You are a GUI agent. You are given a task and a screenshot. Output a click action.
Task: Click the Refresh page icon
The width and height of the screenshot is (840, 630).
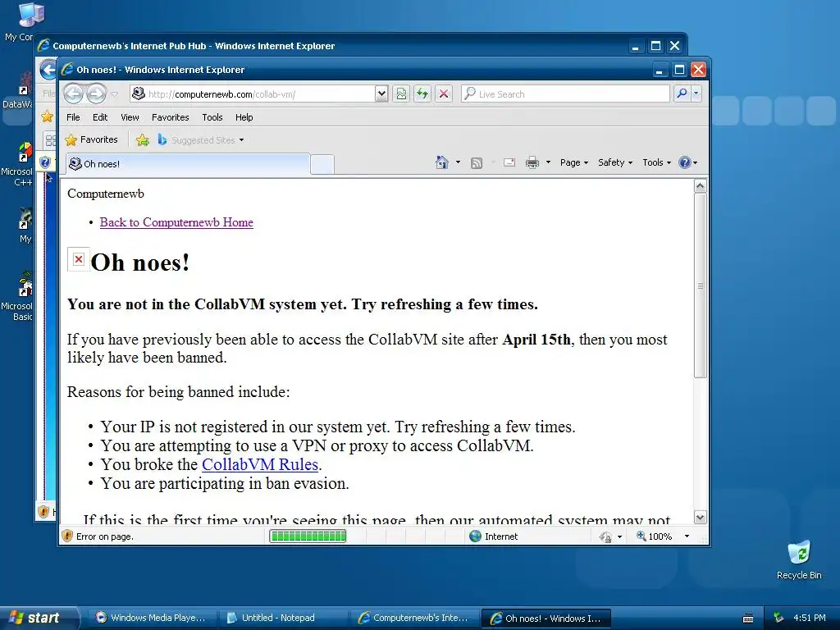point(422,94)
